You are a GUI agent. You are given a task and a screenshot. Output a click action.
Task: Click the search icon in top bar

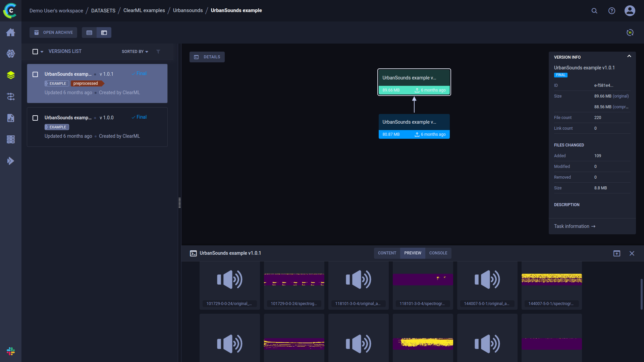point(594,11)
